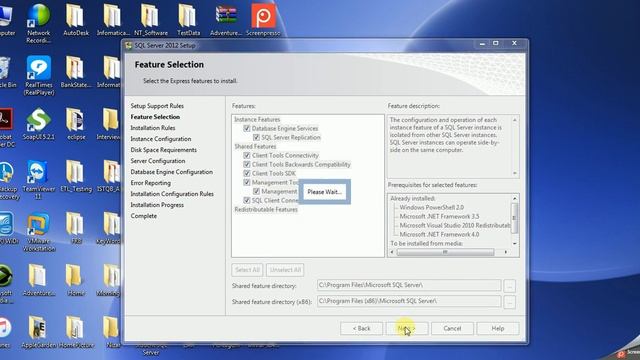Toggle Database Engine Services checkbox
The width and height of the screenshot is (640, 360).
click(x=247, y=128)
